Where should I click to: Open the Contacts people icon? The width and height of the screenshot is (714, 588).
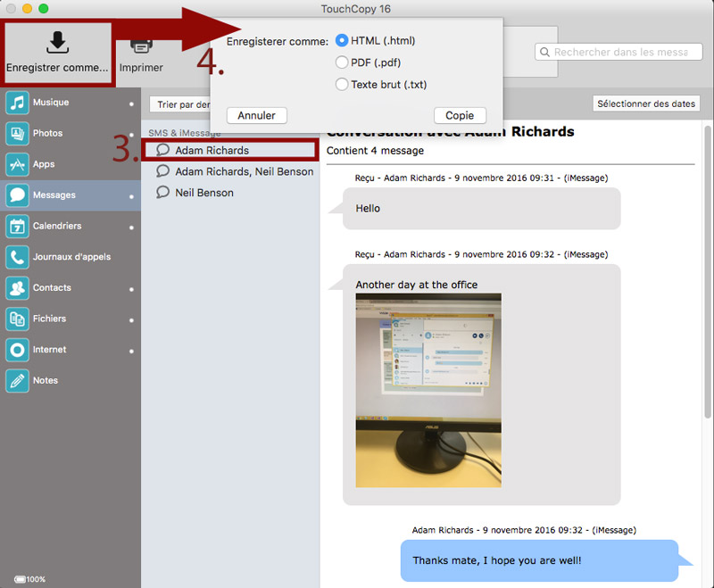[17, 288]
